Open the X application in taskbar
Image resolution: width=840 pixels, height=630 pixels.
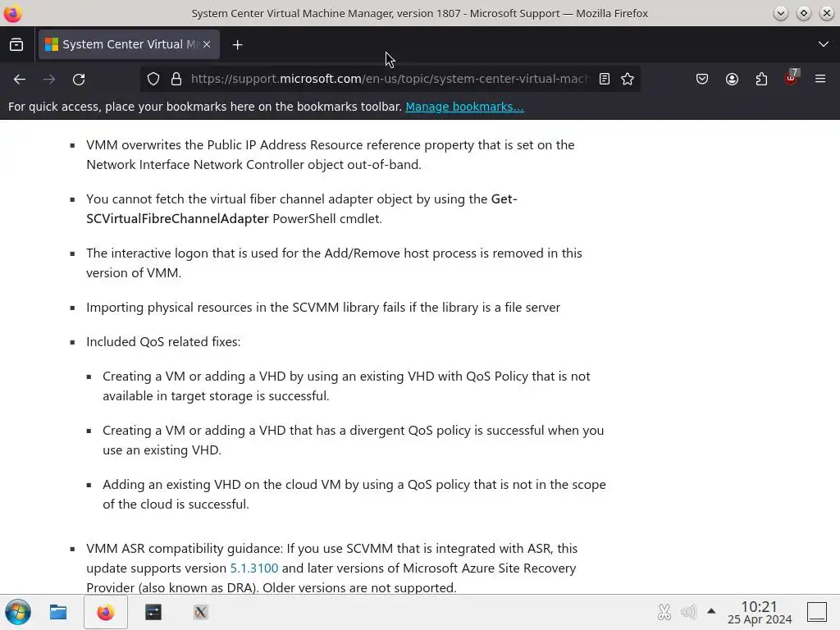pyautogui.click(x=200, y=612)
